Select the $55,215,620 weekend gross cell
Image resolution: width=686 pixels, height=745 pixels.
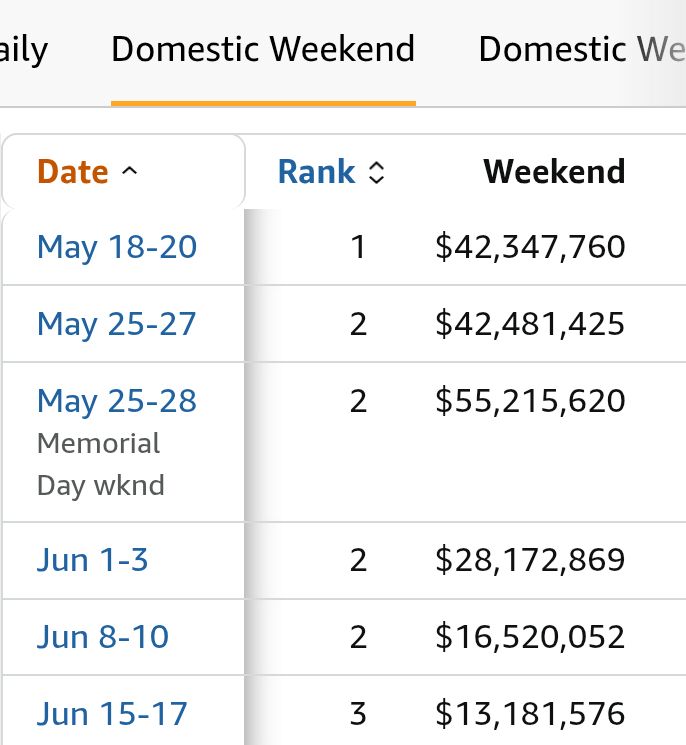click(530, 401)
